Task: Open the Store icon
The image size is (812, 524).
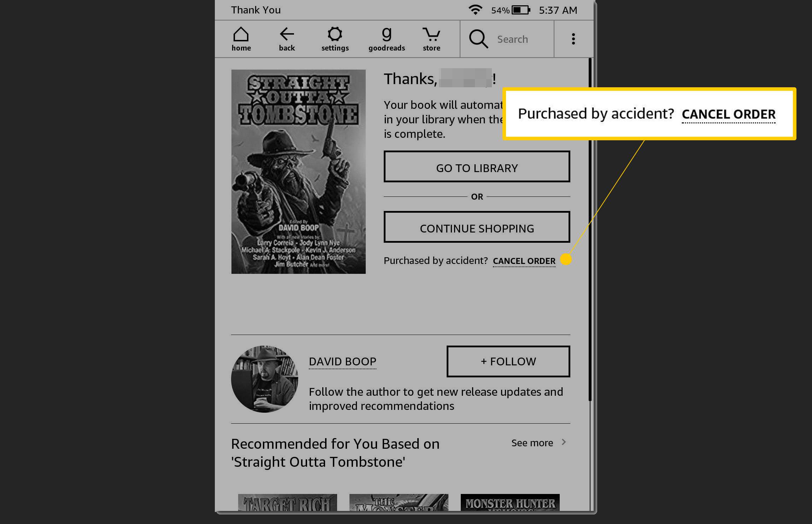Action: [431, 39]
